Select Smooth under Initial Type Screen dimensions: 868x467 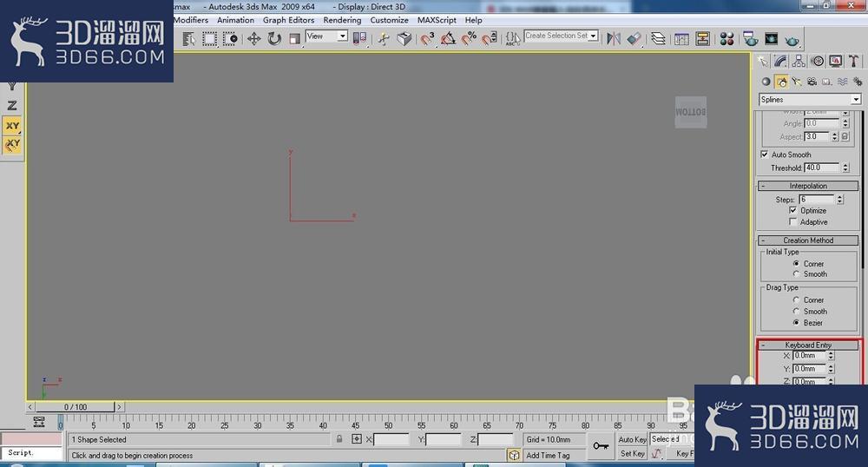click(x=796, y=274)
